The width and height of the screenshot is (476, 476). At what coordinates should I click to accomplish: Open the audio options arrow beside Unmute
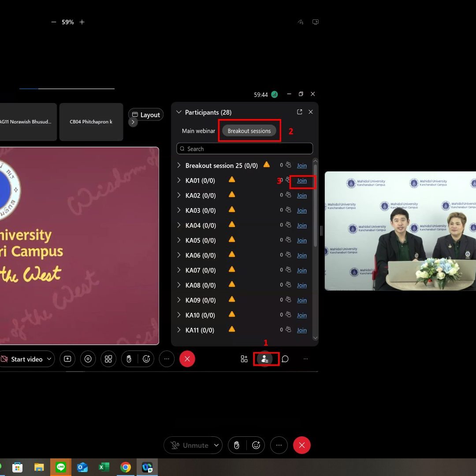point(216,445)
